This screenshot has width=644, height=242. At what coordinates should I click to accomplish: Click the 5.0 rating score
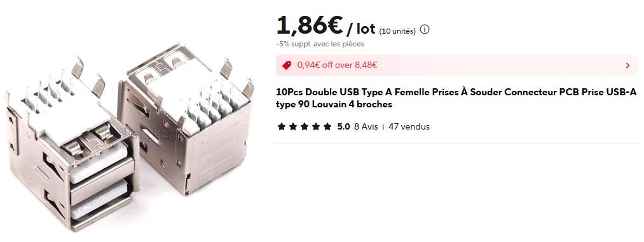pyautogui.click(x=344, y=127)
